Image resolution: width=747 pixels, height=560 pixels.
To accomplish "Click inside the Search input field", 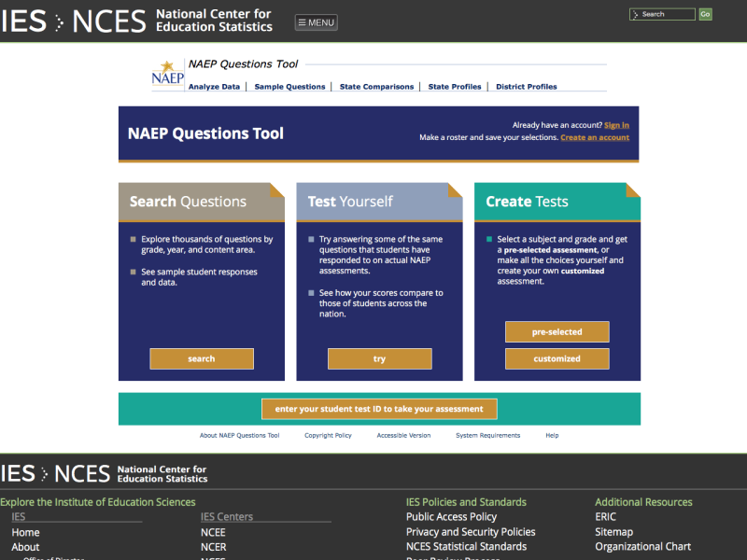I will point(663,14).
